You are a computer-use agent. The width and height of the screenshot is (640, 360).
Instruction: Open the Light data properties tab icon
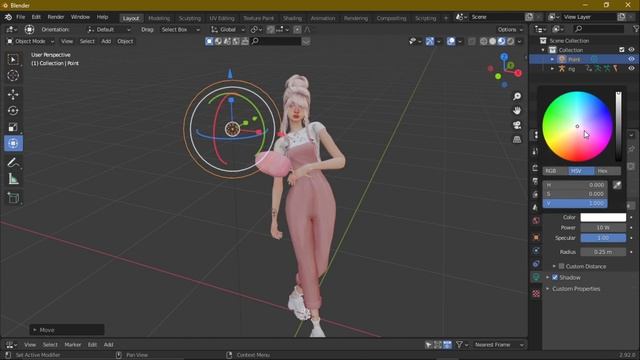[536, 278]
